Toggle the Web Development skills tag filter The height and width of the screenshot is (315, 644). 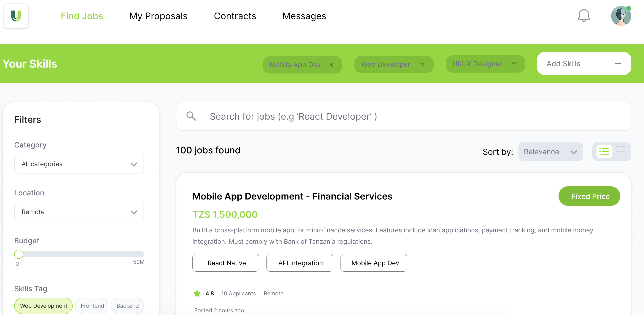43,305
